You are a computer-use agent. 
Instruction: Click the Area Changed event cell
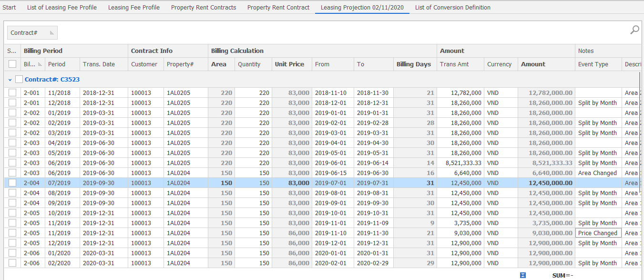[597, 173]
